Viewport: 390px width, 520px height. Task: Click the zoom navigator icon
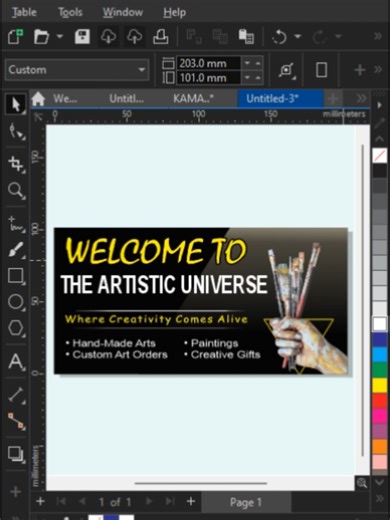pos(362,483)
